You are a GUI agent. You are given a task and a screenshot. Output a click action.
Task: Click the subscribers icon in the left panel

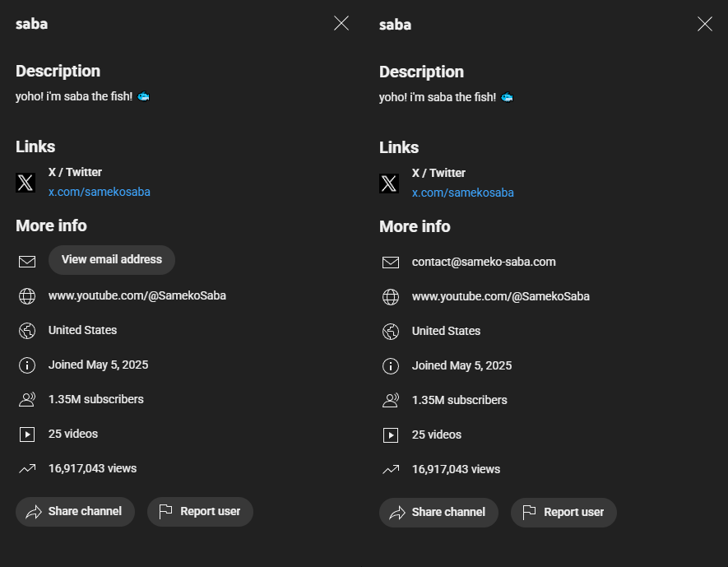click(27, 400)
